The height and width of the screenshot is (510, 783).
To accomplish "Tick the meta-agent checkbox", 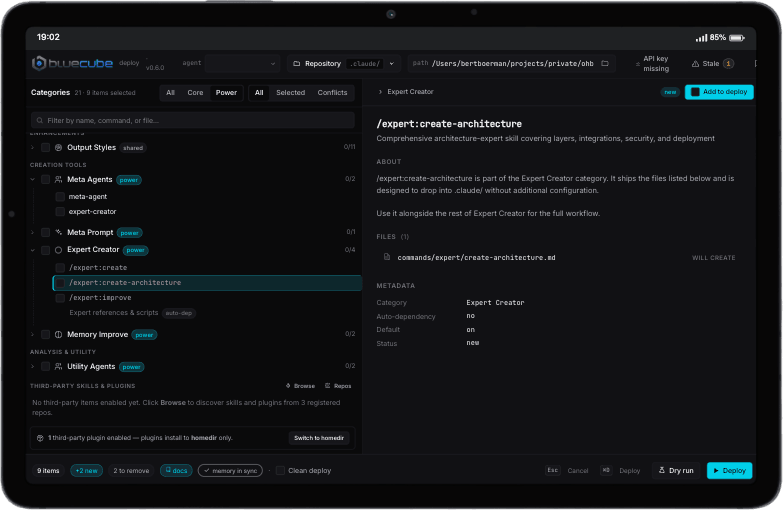I will [60, 196].
